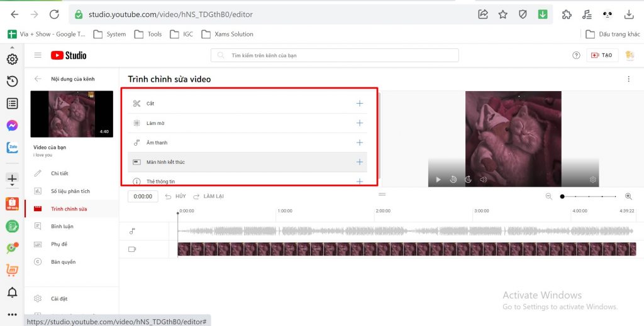
Task: Open the editor three-dot options menu
Action: (628, 79)
